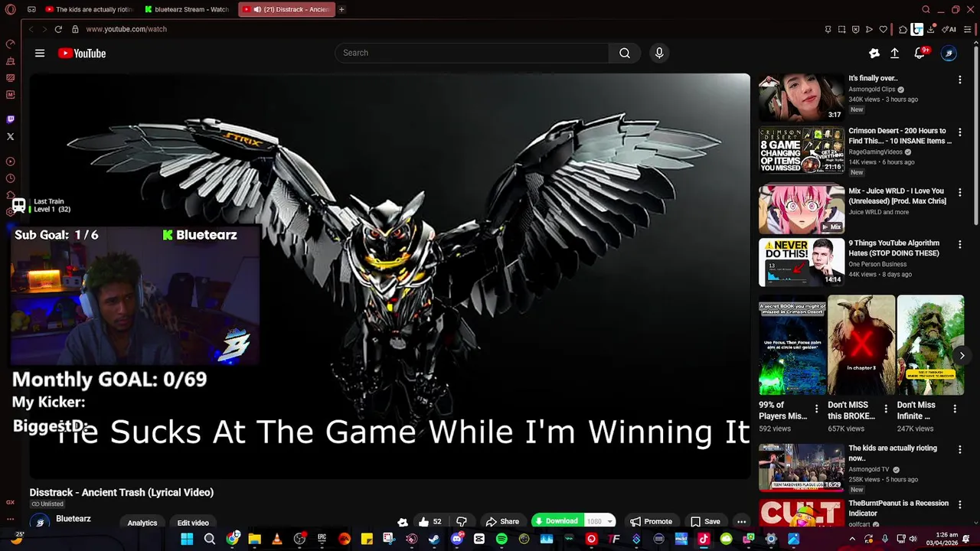
Task: Open Steam from the taskbar
Action: click(x=434, y=540)
